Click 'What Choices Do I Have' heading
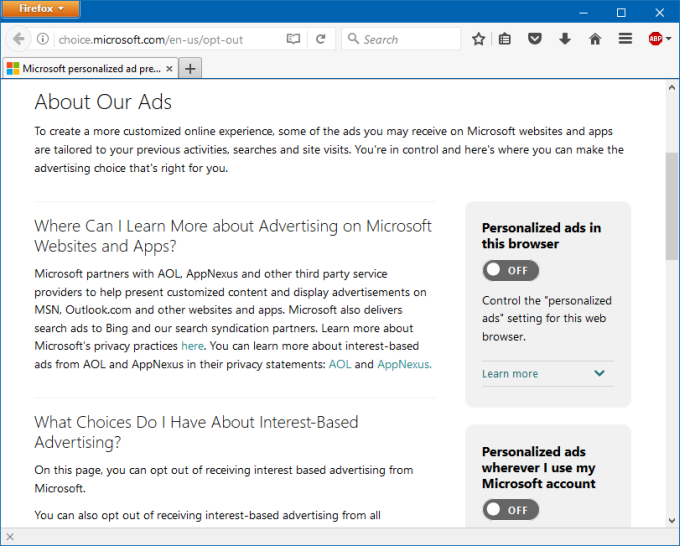This screenshot has height=546, width=680. (196, 432)
